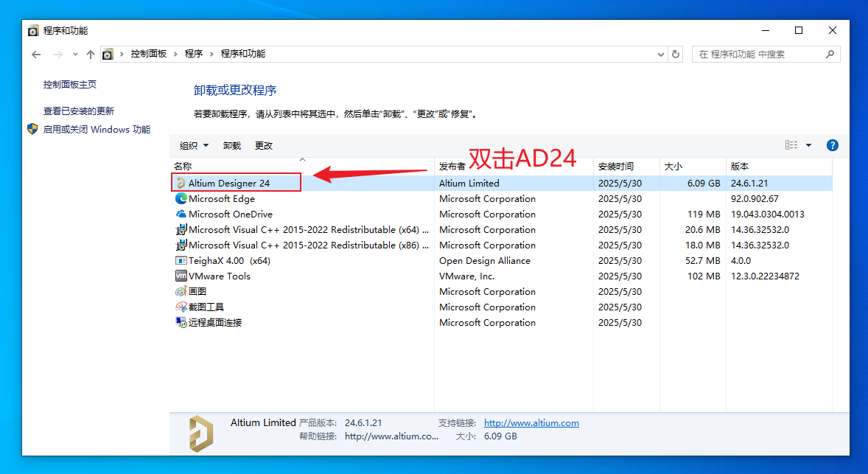Select the VMware Tools entry

[x=220, y=276]
